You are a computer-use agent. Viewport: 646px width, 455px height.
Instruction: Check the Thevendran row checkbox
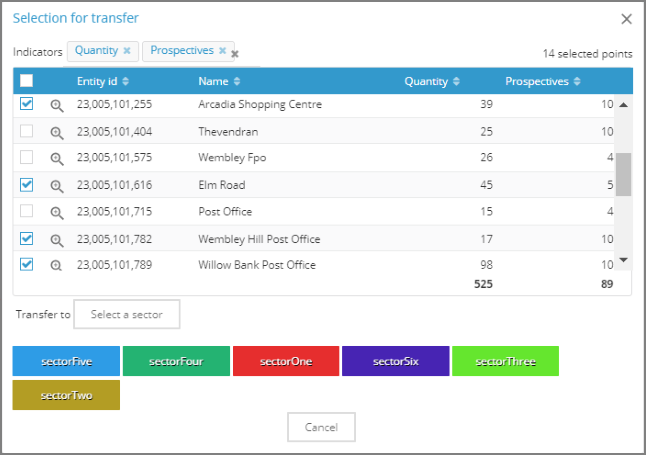[x=27, y=131]
